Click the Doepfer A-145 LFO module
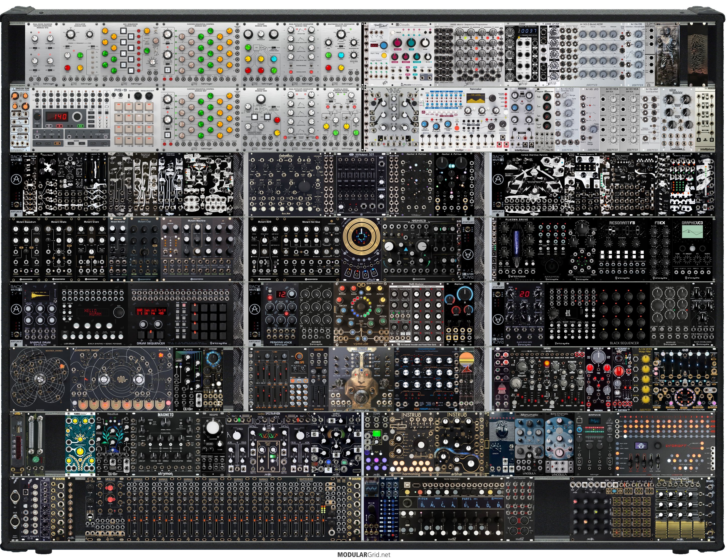Screen dimensions: 728x560 (590, 119)
